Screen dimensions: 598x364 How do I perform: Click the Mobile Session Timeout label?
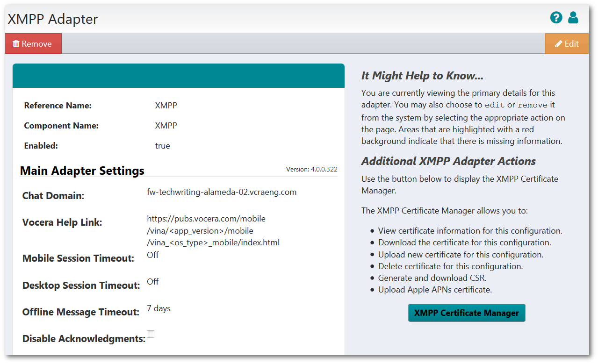point(78,258)
